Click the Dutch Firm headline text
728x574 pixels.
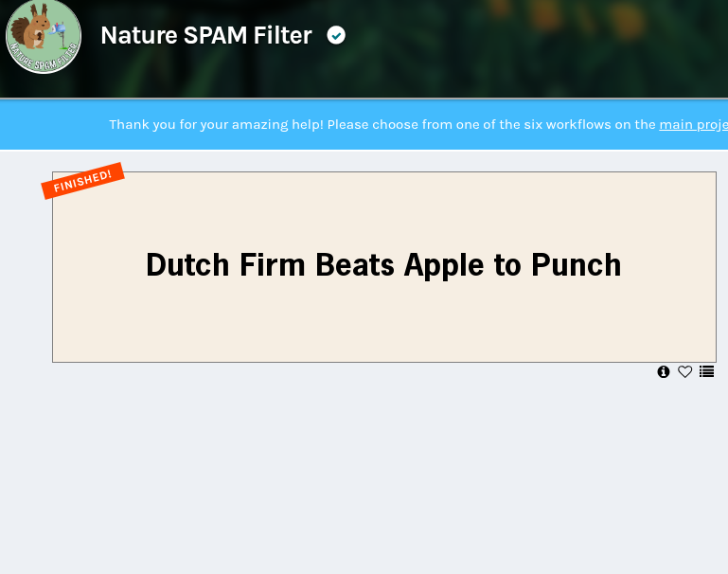click(383, 265)
